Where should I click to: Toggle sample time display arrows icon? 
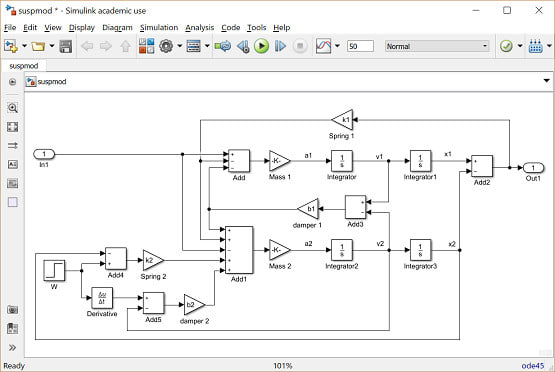[12, 145]
